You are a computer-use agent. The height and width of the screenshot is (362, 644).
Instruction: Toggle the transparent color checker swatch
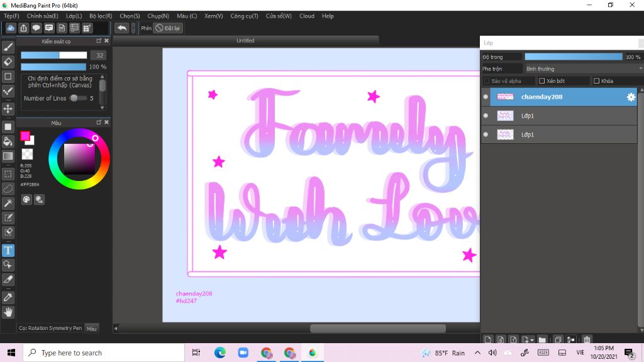point(27,154)
